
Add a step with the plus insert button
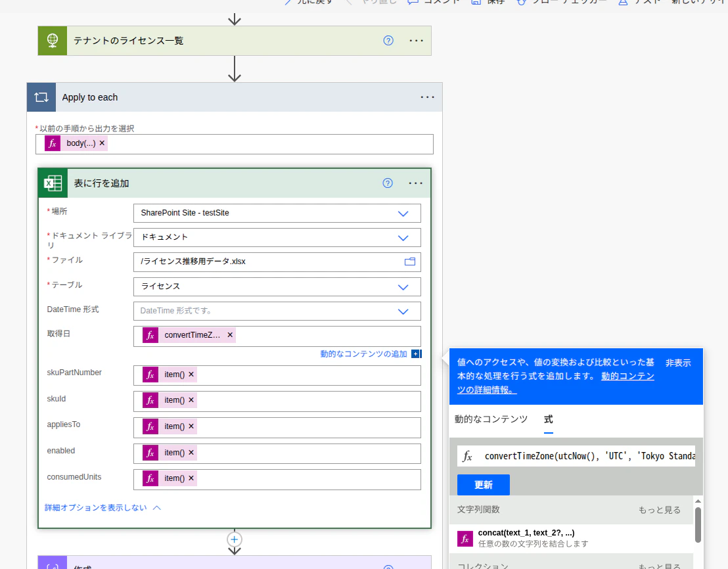pyautogui.click(x=235, y=539)
